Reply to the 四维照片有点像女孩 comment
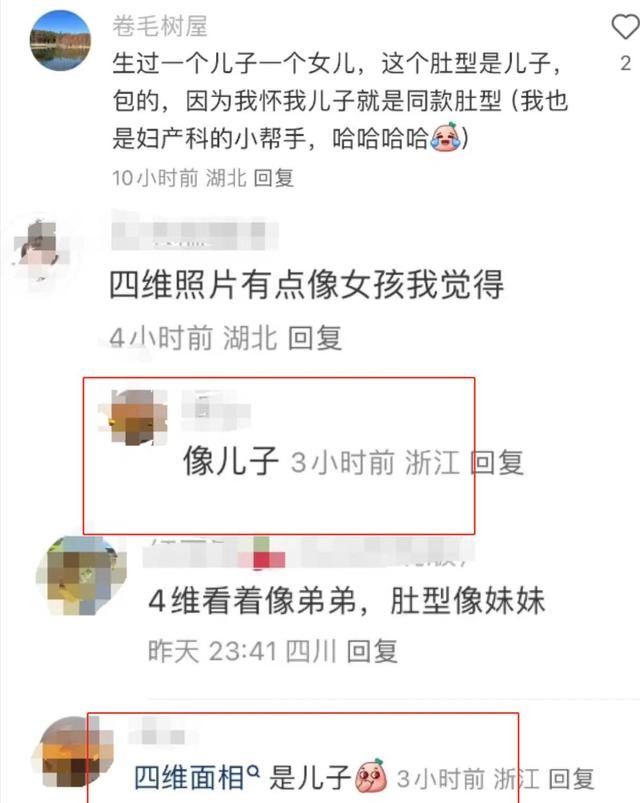640x803 pixels. coord(315,338)
